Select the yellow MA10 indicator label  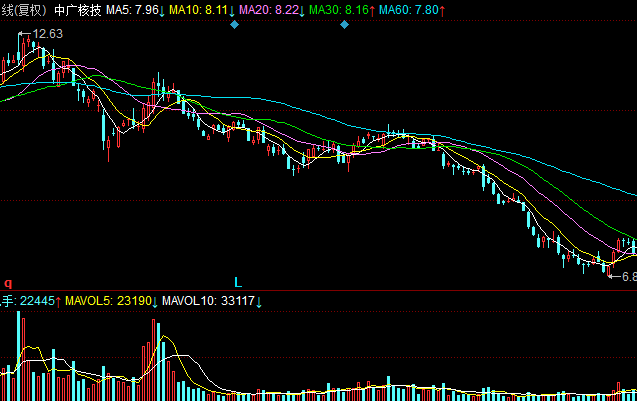point(200,9)
